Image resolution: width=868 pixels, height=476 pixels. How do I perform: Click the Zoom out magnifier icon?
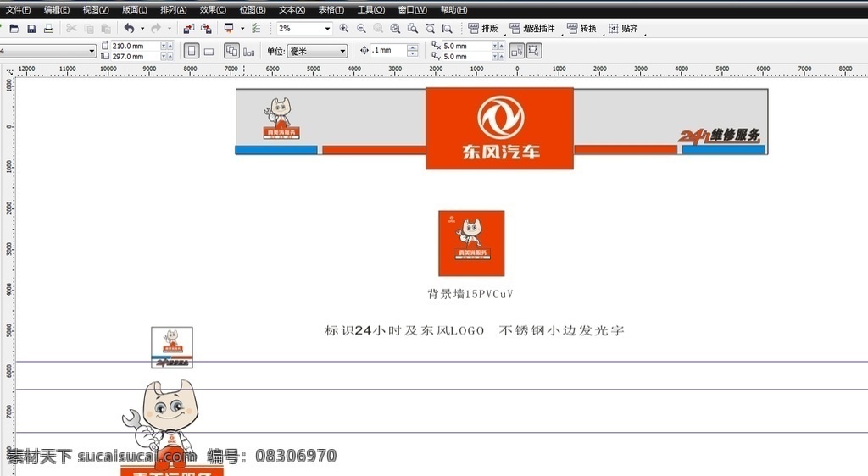click(x=361, y=29)
